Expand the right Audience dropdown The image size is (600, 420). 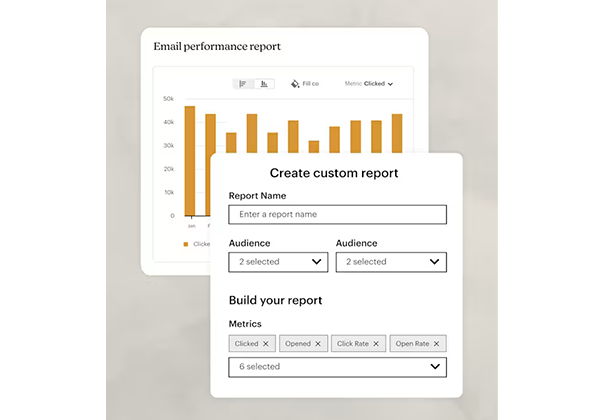coord(391,262)
